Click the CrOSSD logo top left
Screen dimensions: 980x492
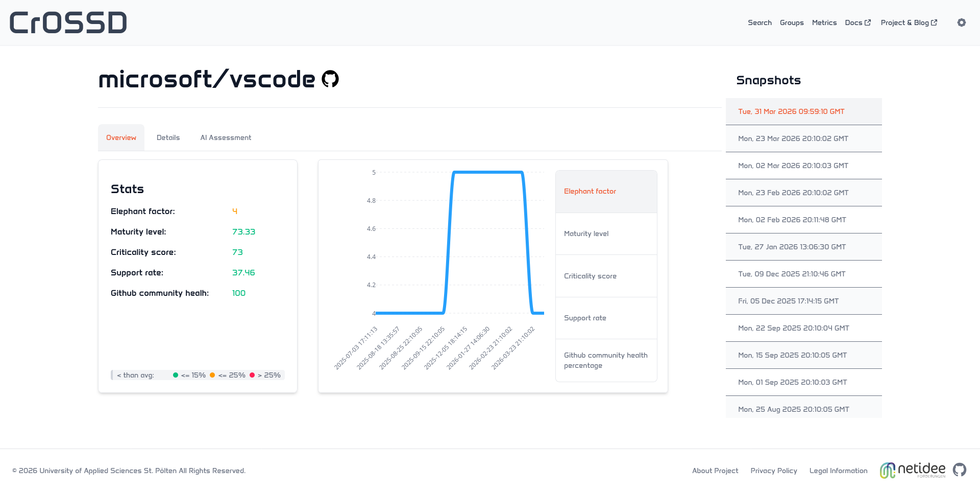click(68, 22)
